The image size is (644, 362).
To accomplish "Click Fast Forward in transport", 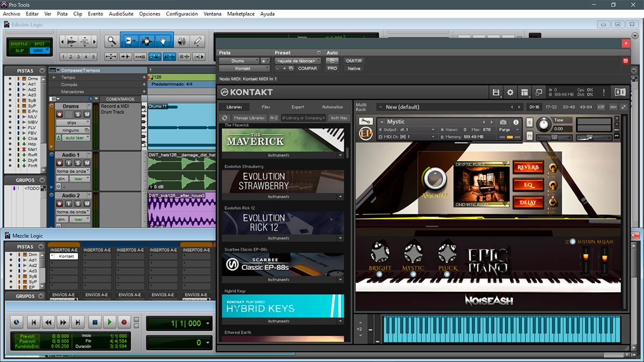I will click(x=63, y=322).
